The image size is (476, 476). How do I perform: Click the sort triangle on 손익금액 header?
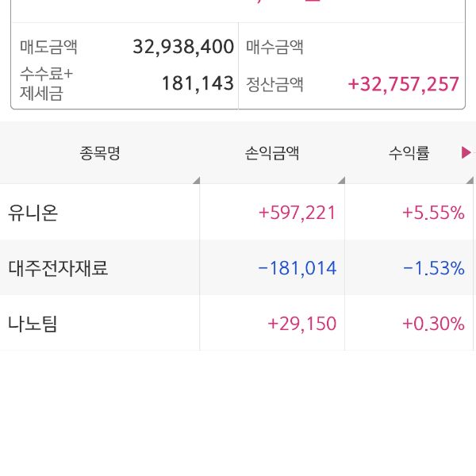pos(341,180)
